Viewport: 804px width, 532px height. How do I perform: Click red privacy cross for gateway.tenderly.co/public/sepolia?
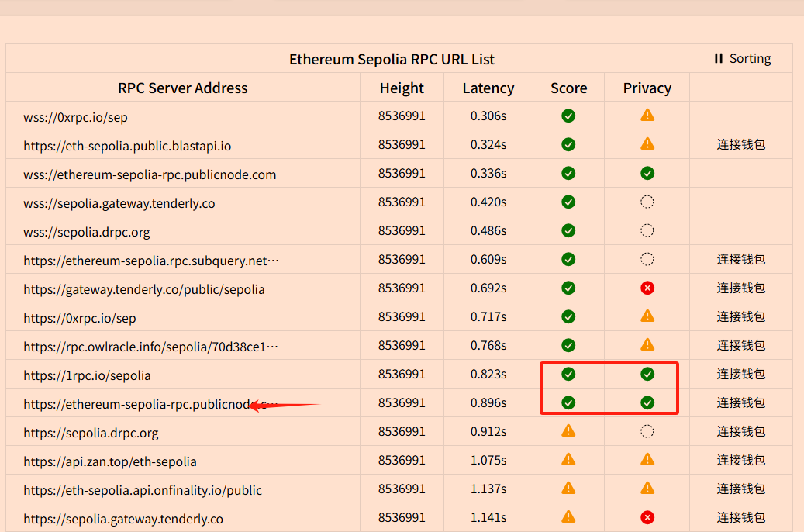click(647, 288)
